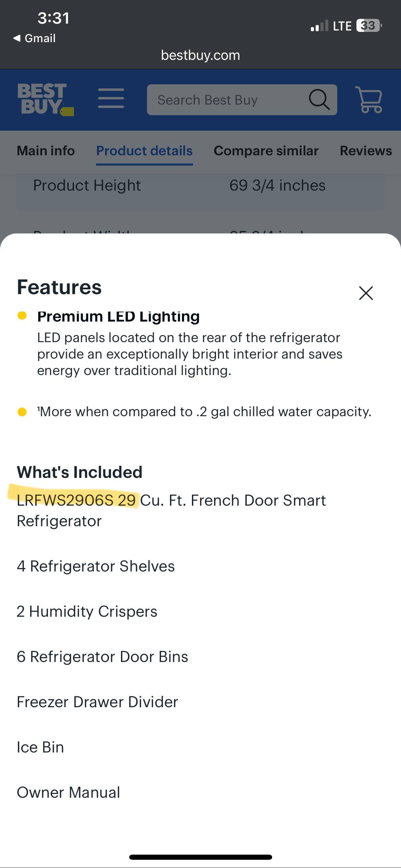This screenshot has width=401, height=868.
Task: Tap the bestbuy.com address bar
Action: [200, 55]
